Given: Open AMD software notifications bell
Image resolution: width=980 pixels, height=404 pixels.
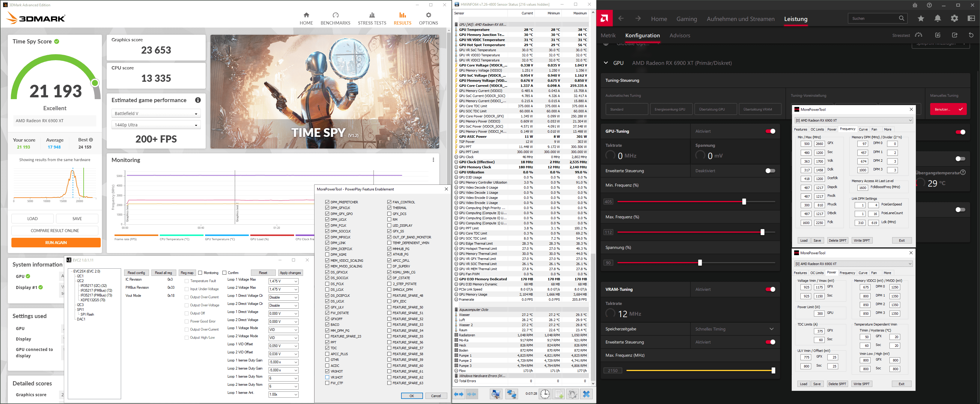Looking at the screenshot, I should point(938,18).
